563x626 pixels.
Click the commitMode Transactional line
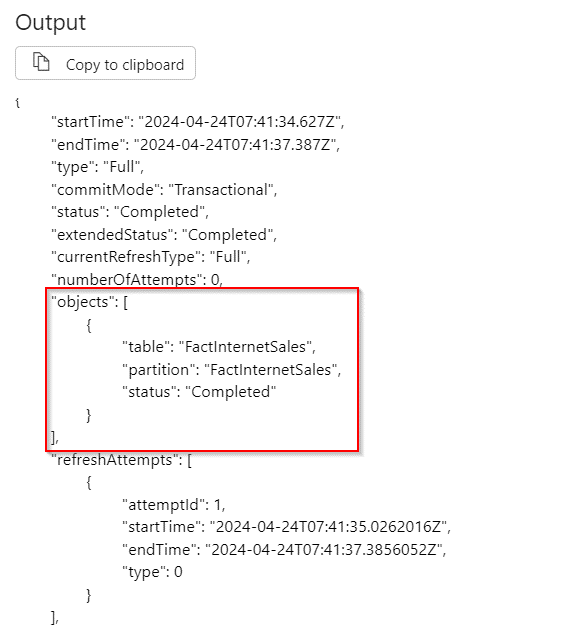(164, 190)
